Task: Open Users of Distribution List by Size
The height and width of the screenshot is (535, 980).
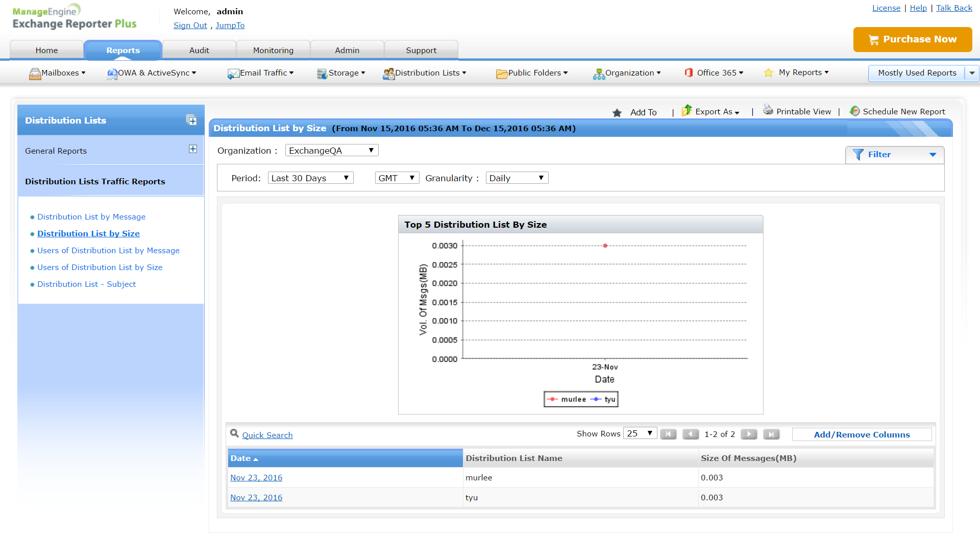Action: point(100,267)
